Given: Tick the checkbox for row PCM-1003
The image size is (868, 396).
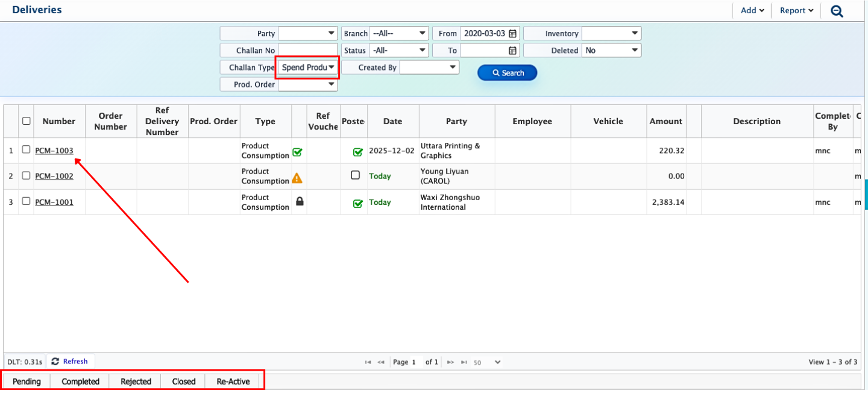Looking at the screenshot, I should [26, 150].
